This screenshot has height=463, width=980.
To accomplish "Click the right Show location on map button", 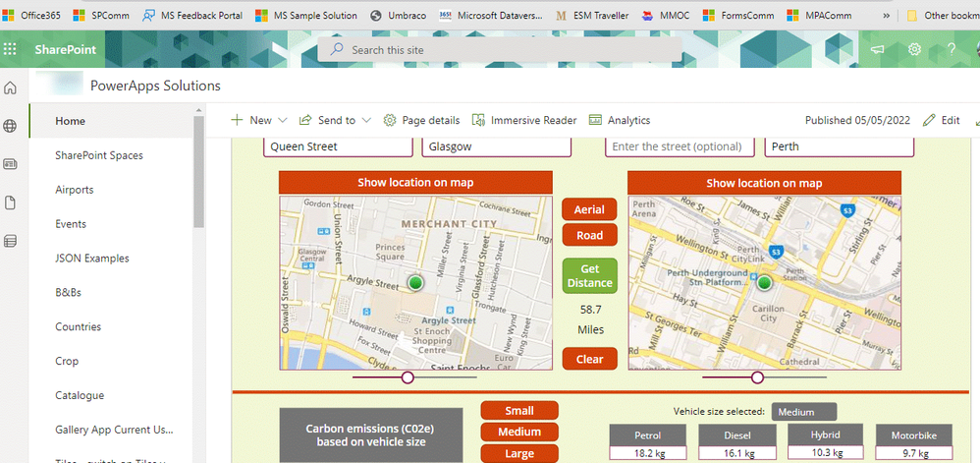I will 764,183.
